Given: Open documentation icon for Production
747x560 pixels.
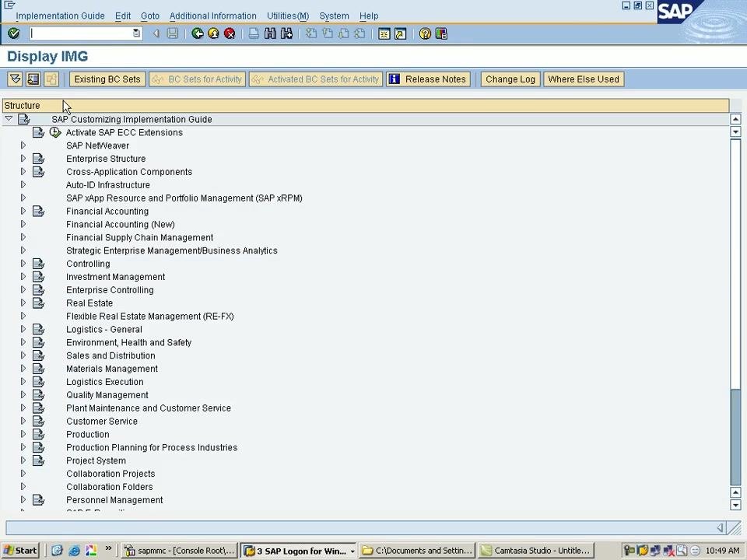Looking at the screenshot, I should point(39,434).
